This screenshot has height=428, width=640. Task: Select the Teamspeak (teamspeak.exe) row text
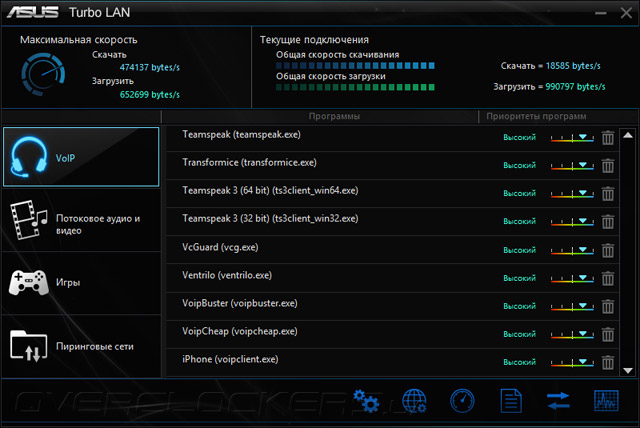pos(241,135)
